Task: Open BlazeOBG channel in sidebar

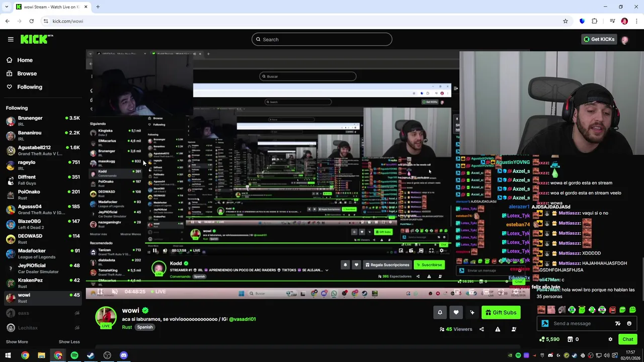Action: (x=43, y=224)
